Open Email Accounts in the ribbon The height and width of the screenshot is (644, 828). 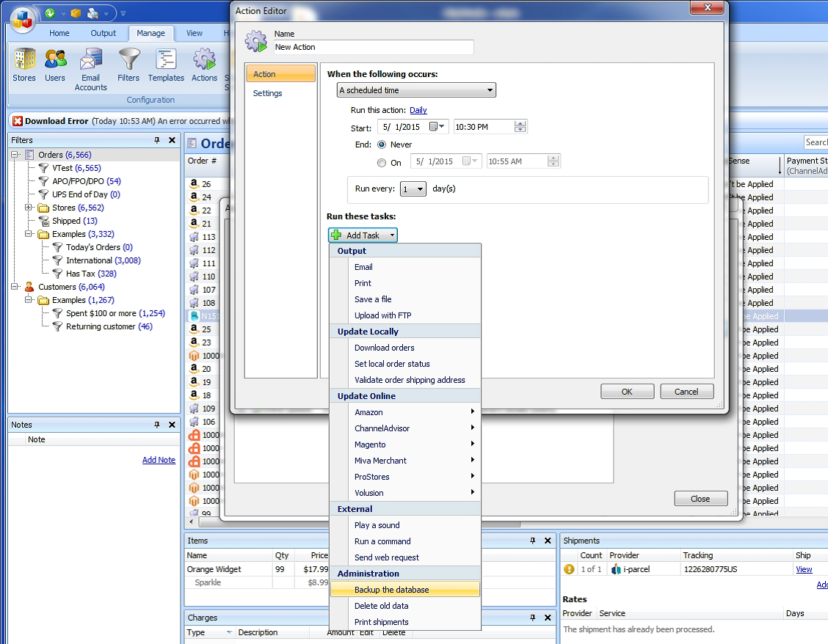tap(91, 69)
